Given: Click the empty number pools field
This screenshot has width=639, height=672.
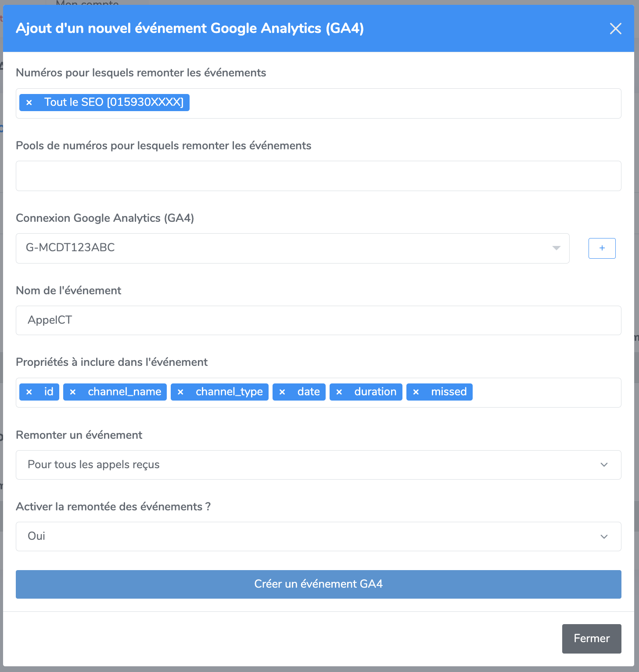Looking at the screenshot, I should (319, 176).
